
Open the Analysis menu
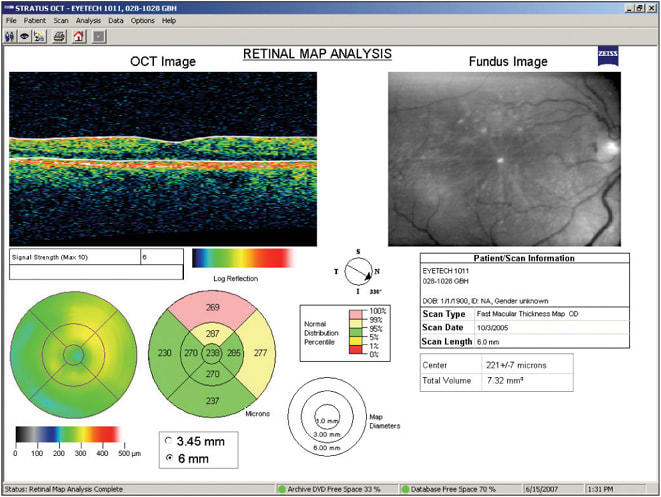tap(88, 20)
